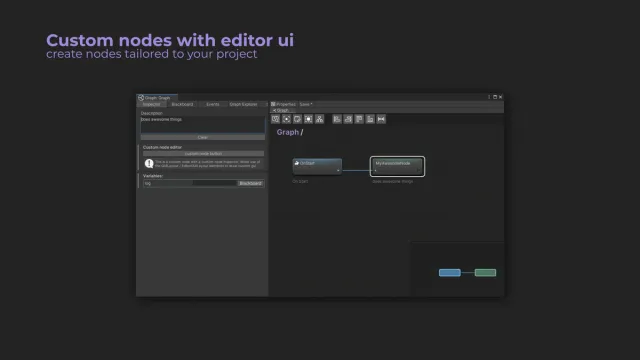Click 'does awesome things' label under node
The width and height of the screenshot is (640, 360).
click(x=393, y=181)
